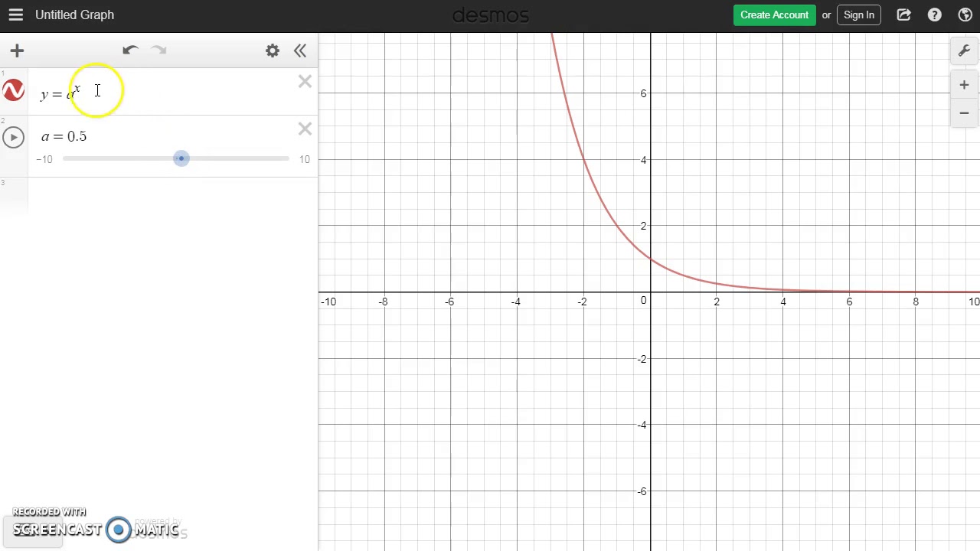Click the empty third expression row

[x=172, y=196]
